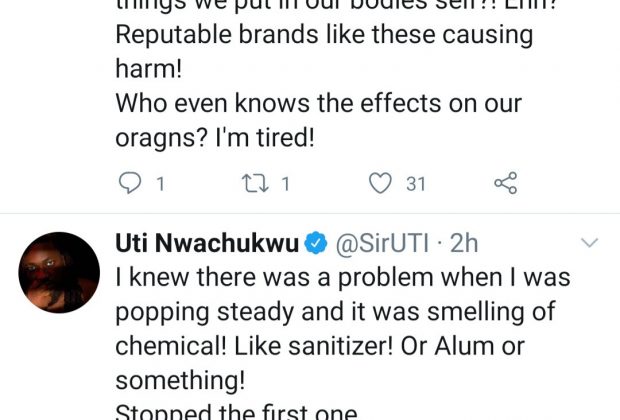Click the reply speech bubble icon
The height and width of the screenshot is (420, 620).
point(130,183)
